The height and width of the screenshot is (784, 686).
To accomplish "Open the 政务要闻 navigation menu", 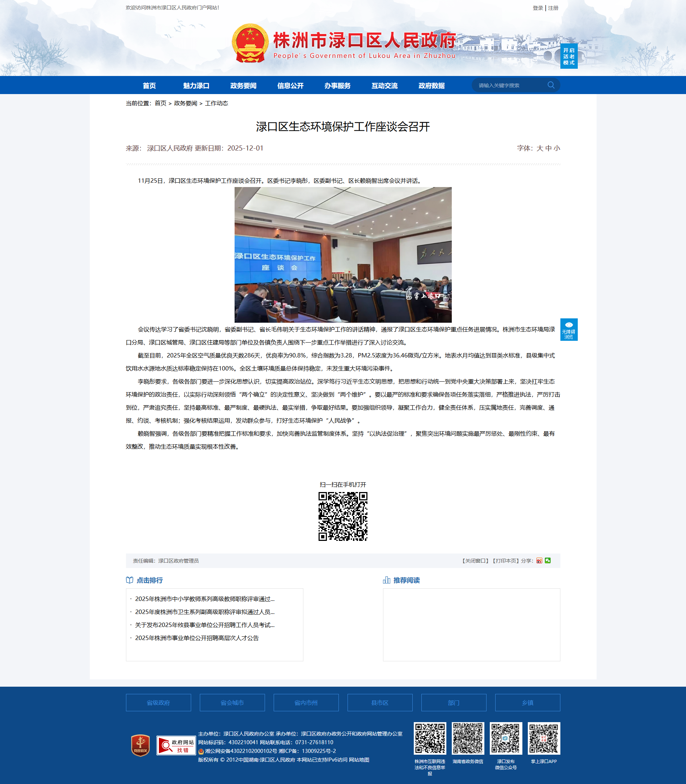I will (243, 86).
